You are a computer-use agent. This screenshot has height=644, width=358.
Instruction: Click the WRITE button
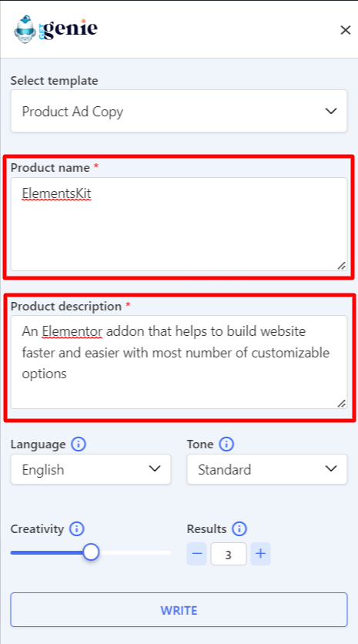click(x=179, y=610)
